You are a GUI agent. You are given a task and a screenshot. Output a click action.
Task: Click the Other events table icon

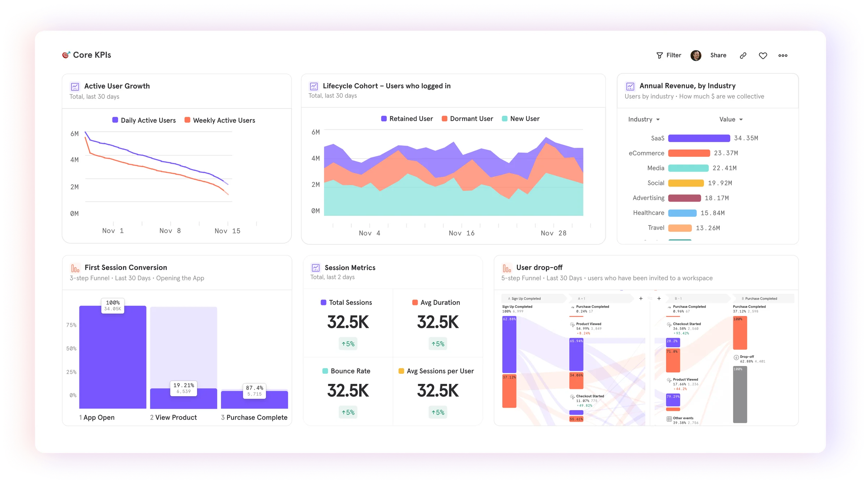(669, 419)
